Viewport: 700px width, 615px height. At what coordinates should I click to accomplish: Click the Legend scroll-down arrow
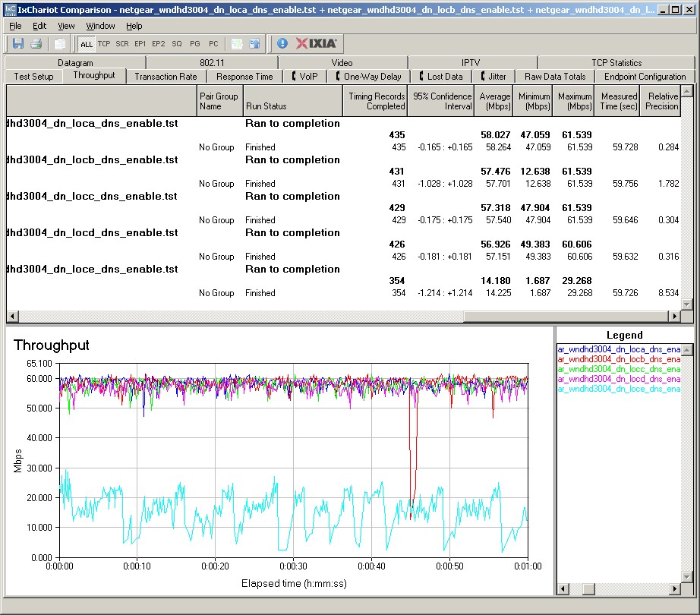click(x=688, y=577)
